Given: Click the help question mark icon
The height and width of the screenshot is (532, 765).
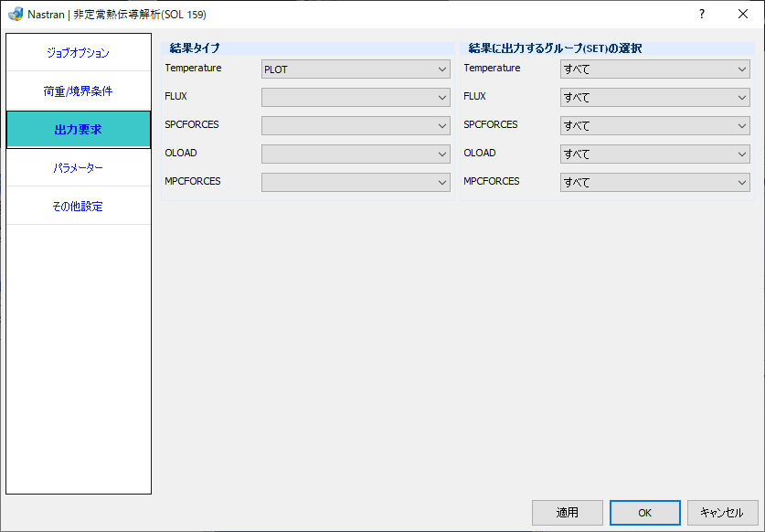Looking at the screenshot, I should [x=702, y=14].
